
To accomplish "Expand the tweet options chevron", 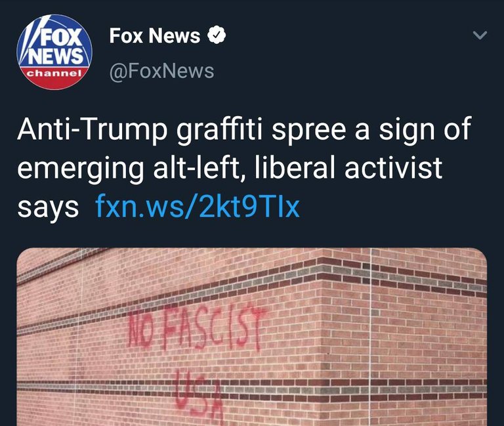I will click(480, 35).
